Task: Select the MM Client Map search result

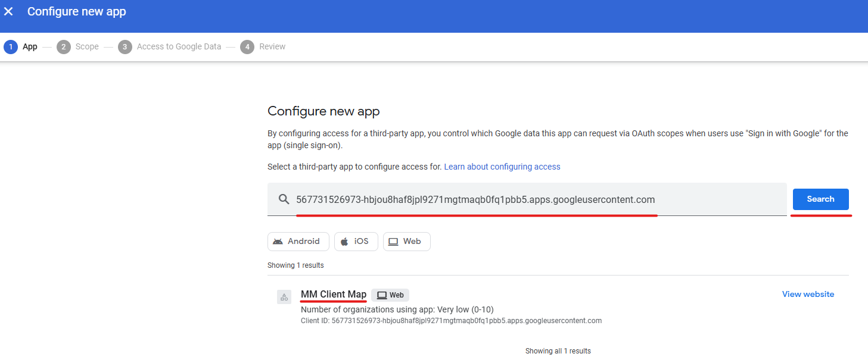Action: (334, 295)
